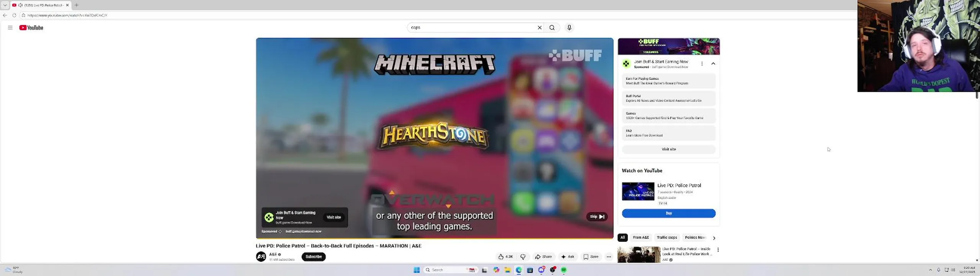Select the From A&E filter chip
980x276 pixels.
click(x=641, y=238)
